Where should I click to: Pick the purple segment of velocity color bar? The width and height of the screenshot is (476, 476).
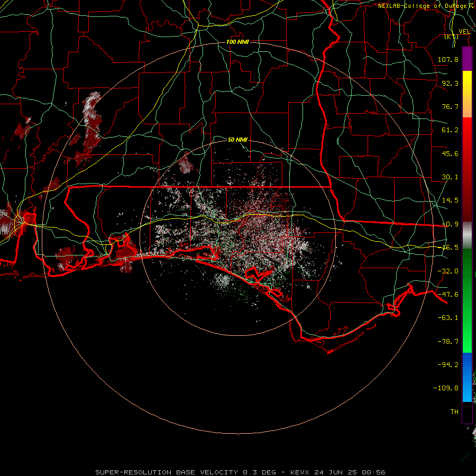point(467,59)
